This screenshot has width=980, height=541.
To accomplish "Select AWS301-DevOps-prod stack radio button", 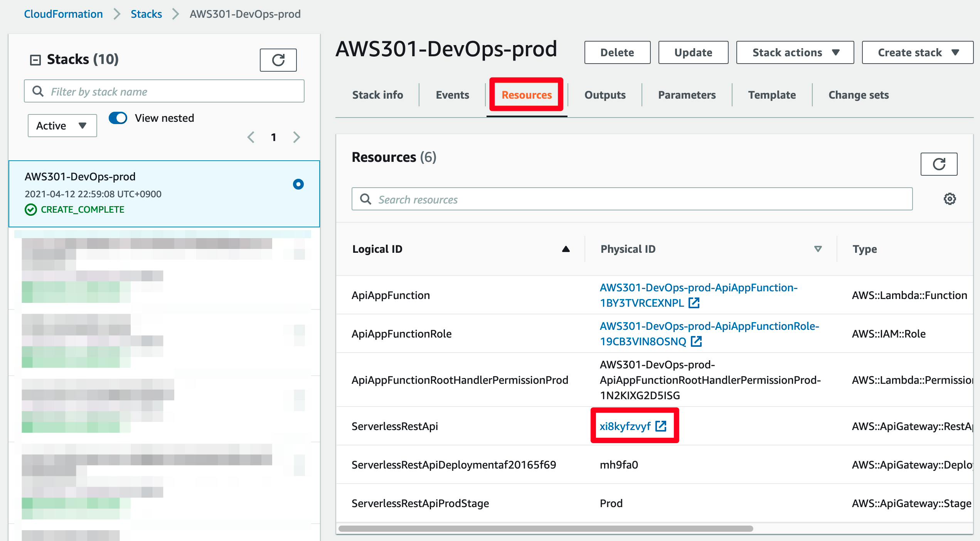I will [298, 184].
